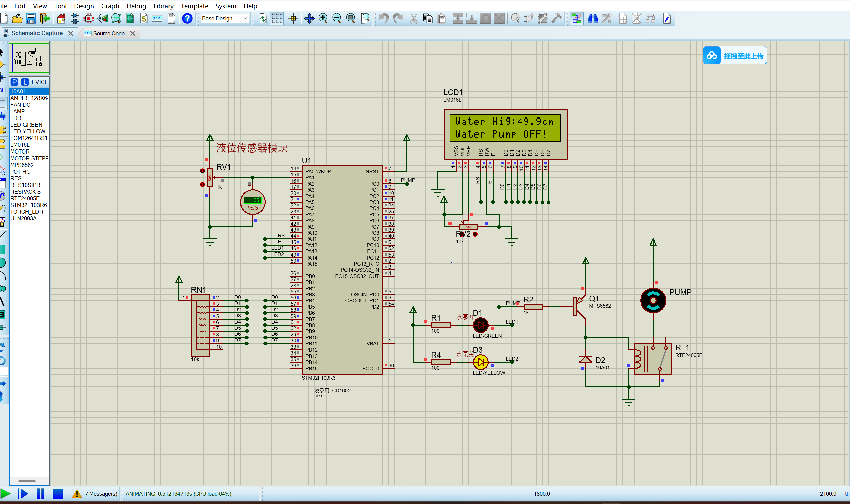850x504 pixels.
Task: Open the Base Design dropdown
Action: [x=224, y=18]
